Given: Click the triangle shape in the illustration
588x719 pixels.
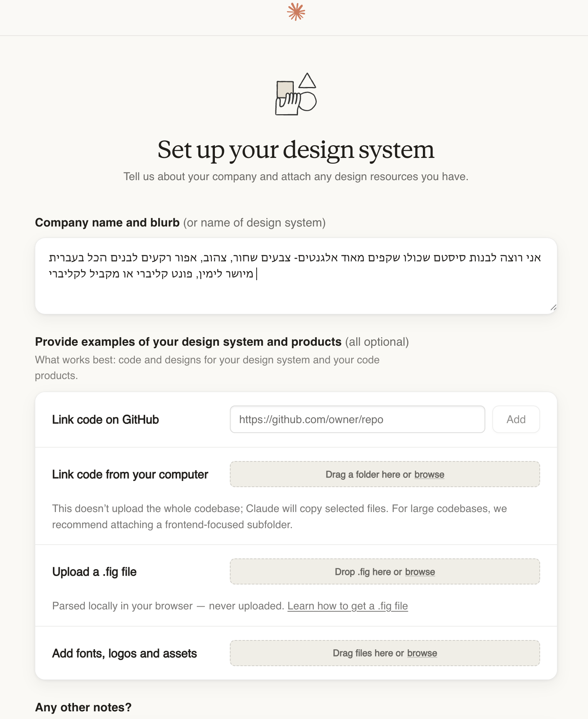Looking at the screenshot, I should [307, 81].
